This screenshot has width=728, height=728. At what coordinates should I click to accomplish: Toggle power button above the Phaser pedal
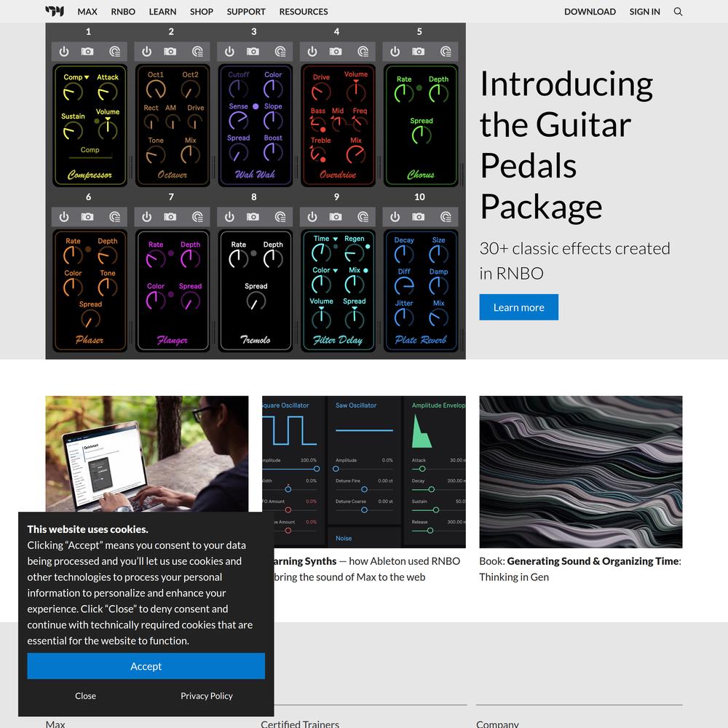64,217
